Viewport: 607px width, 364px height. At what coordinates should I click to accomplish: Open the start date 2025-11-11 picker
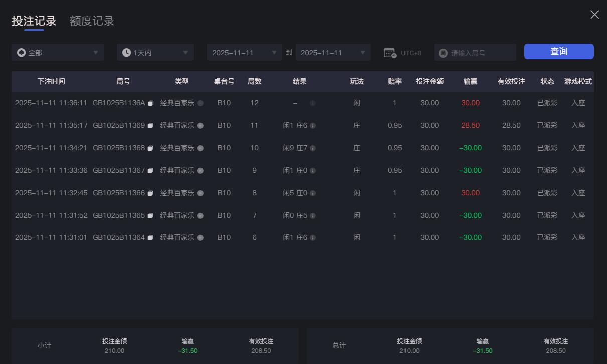coord(244,52)
